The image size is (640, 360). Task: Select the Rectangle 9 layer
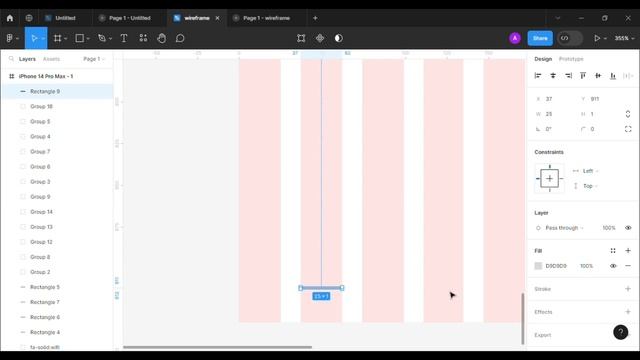point(57,91)
